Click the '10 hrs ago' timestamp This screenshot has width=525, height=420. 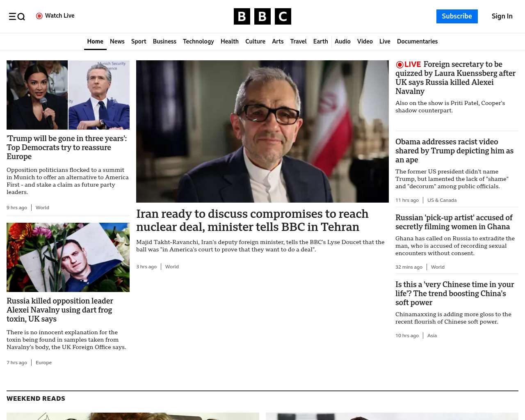(x=407, y=336)
